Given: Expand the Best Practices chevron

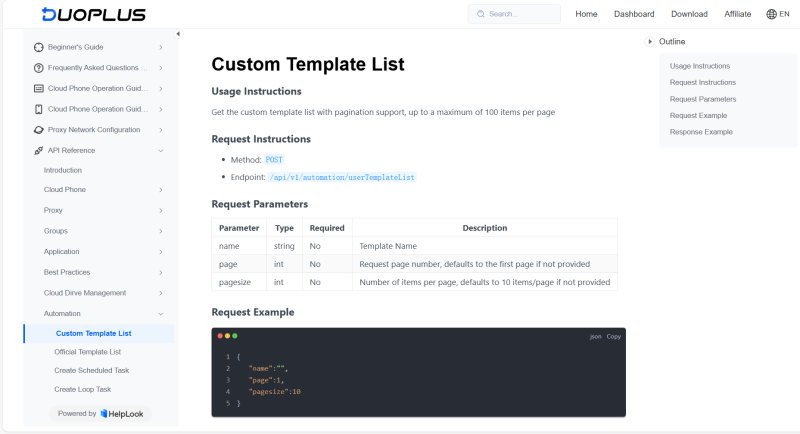Looking at the screenshot, I should coord(161,272).
